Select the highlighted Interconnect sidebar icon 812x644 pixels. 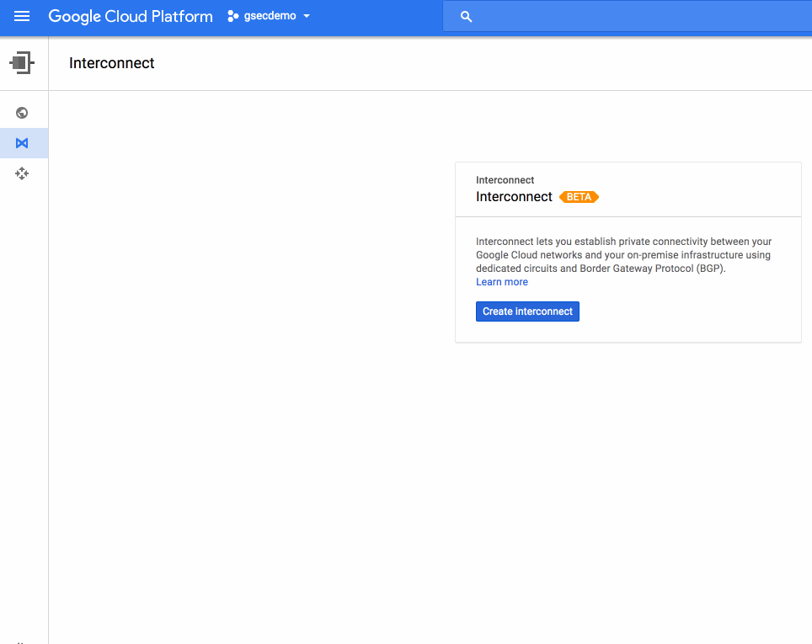tap(22, 143)
